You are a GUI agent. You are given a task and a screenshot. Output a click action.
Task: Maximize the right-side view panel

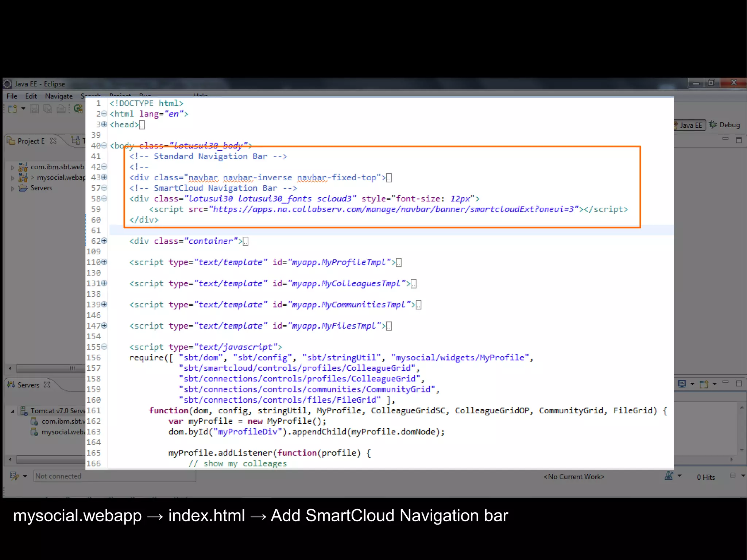point(739,140)
